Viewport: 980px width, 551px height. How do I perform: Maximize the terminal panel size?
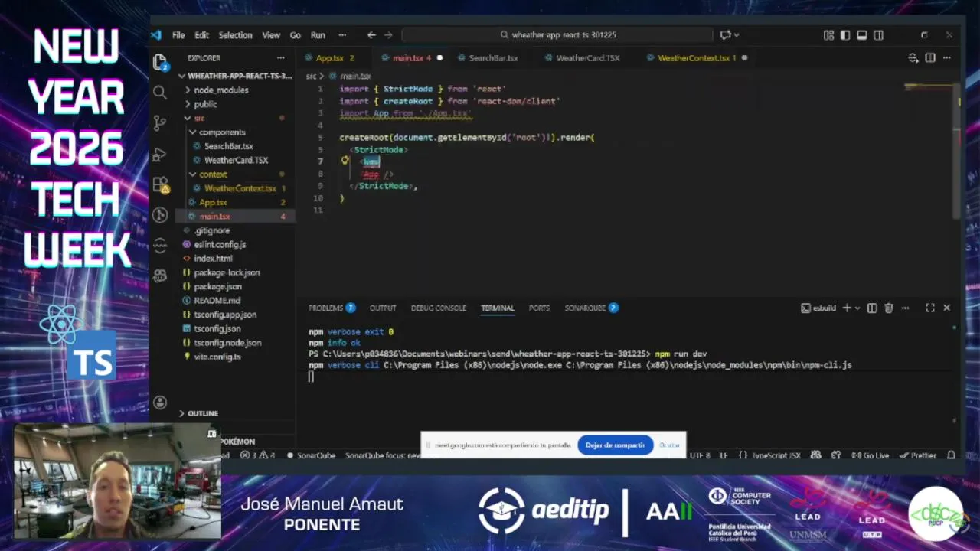929,308
